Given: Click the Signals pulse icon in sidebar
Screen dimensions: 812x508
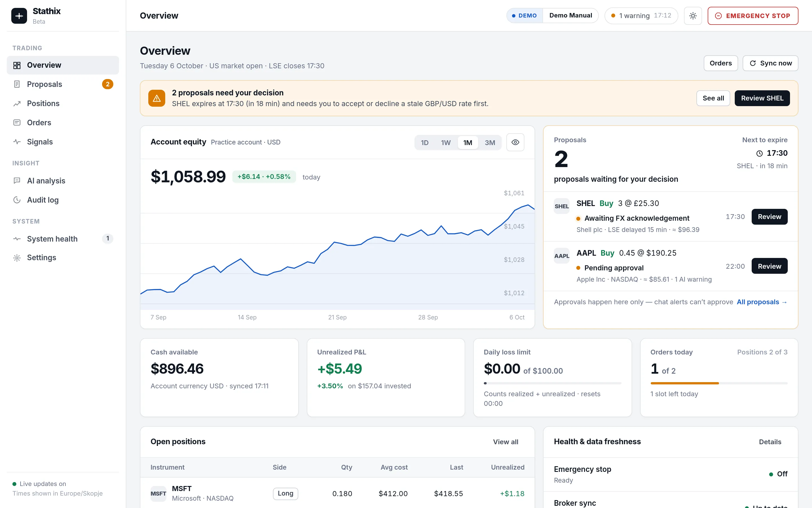Looking at the screenshot, I should (x=17, y=142).
